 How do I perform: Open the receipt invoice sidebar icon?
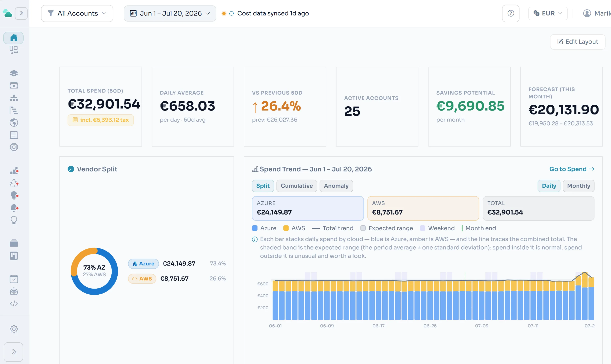click(14, 135)
